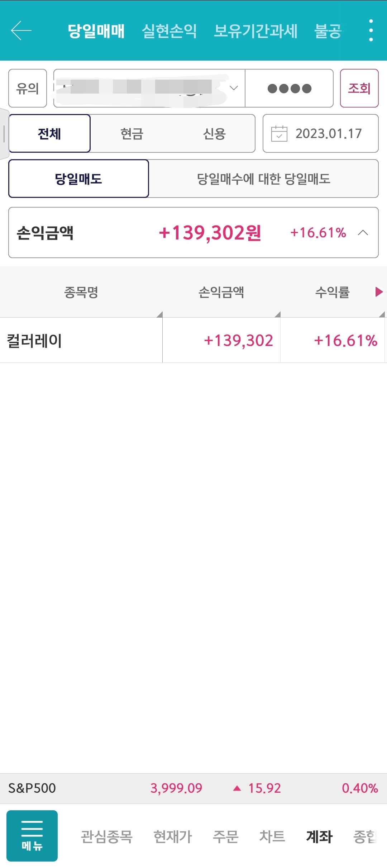Sort by 수익률 column header
The image size is (387, 868).
pos(333,292)
